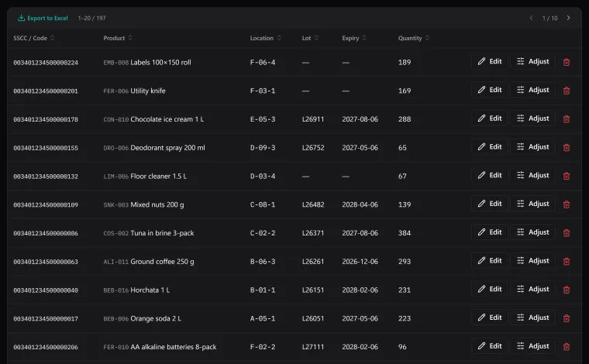Delete the AA alkaline batteries 8-pack row
This screenshot has height=364, width=589.
[567, 347]
